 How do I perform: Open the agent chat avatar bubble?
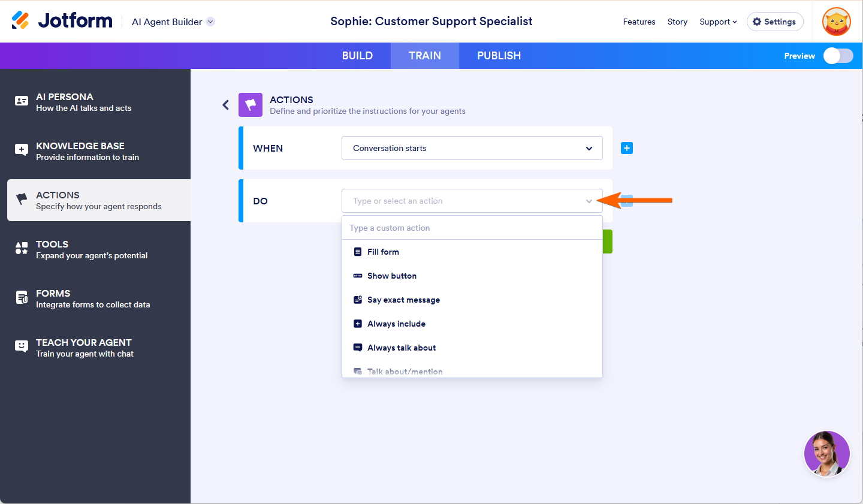click(x=827, y=454)
